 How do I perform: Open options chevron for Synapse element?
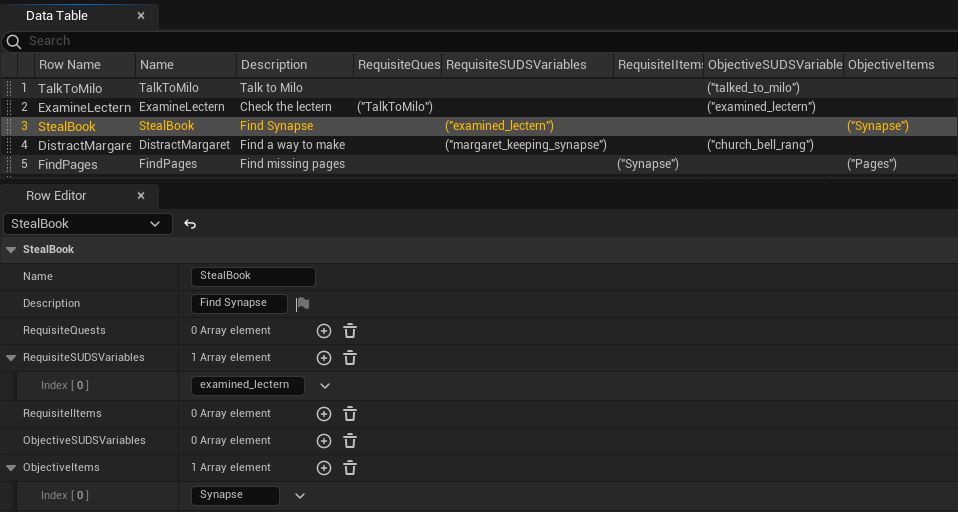299,496
